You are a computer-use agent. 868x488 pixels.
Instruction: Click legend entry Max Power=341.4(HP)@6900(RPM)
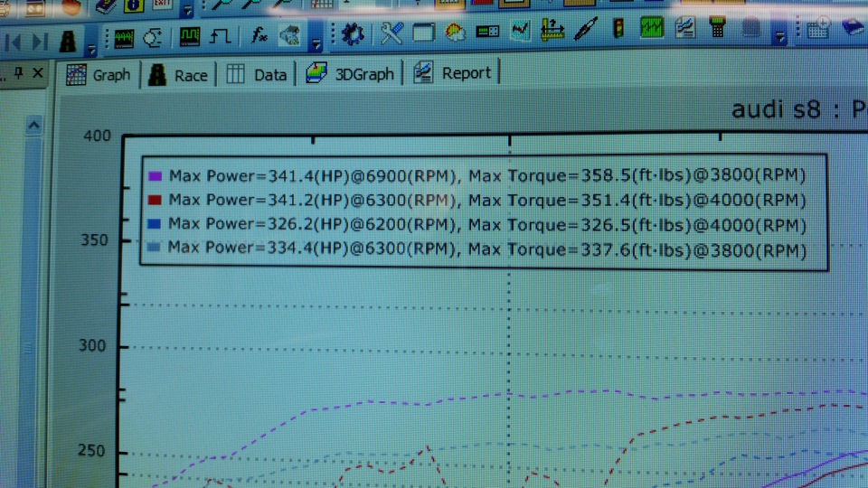(313, 176)
